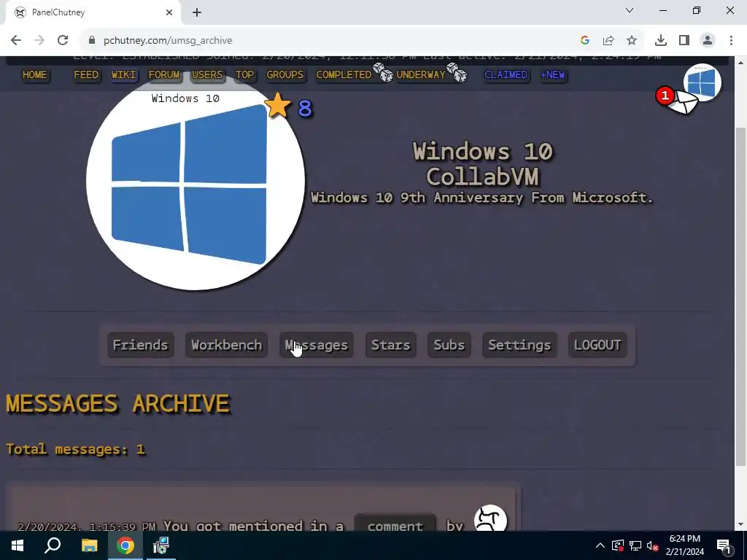Open the Friends button

coord(141,345)
